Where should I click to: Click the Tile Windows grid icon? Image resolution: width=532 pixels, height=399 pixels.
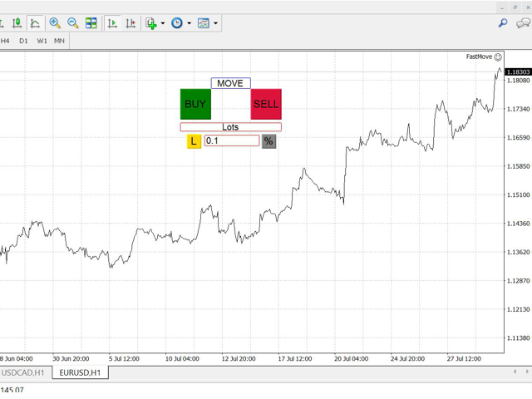tap(91, 23)
